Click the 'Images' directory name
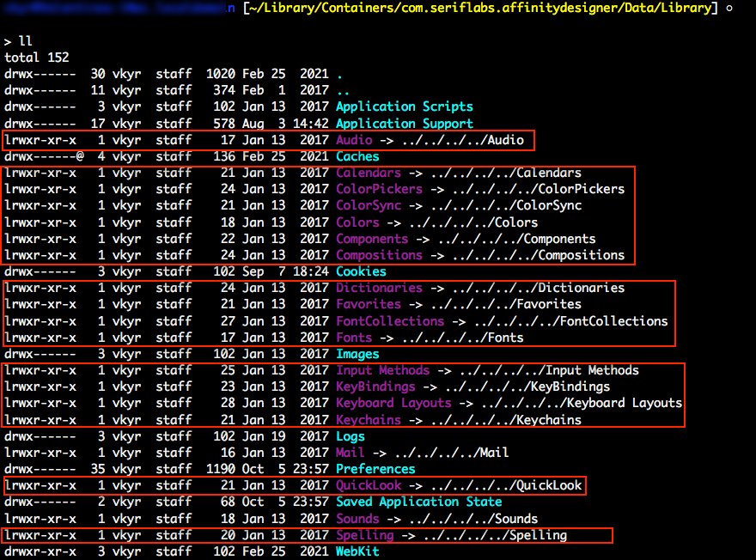 pos(357,354)
